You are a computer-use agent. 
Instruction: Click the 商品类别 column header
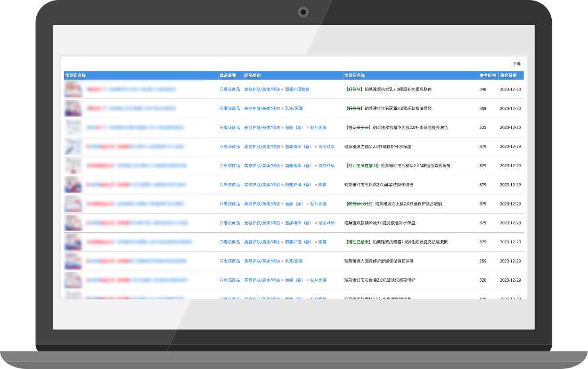tap(252, 76)
